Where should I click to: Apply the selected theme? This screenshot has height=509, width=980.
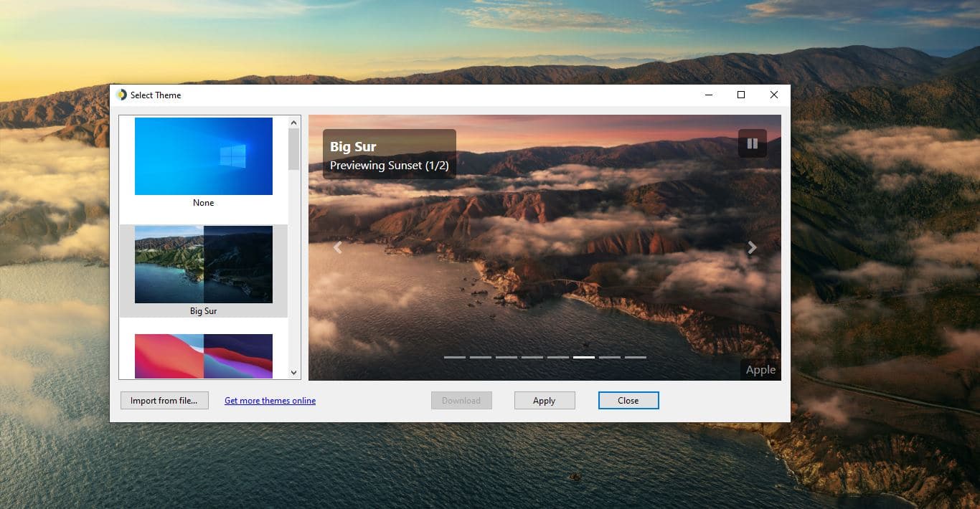coord(545,401)
